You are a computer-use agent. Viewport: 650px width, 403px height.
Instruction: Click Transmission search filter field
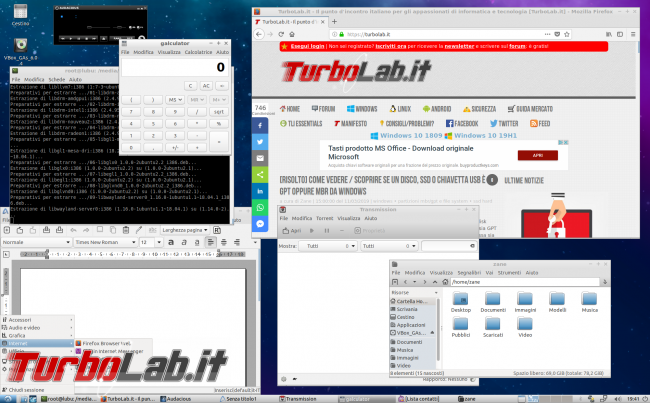click(x=449, y=246)
